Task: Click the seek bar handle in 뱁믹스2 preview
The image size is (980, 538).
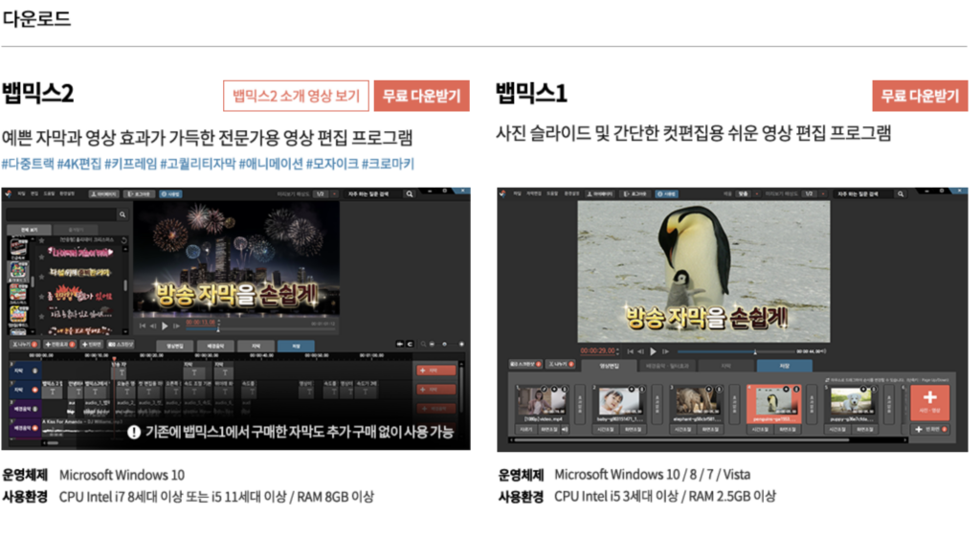Action: [218, 328]
